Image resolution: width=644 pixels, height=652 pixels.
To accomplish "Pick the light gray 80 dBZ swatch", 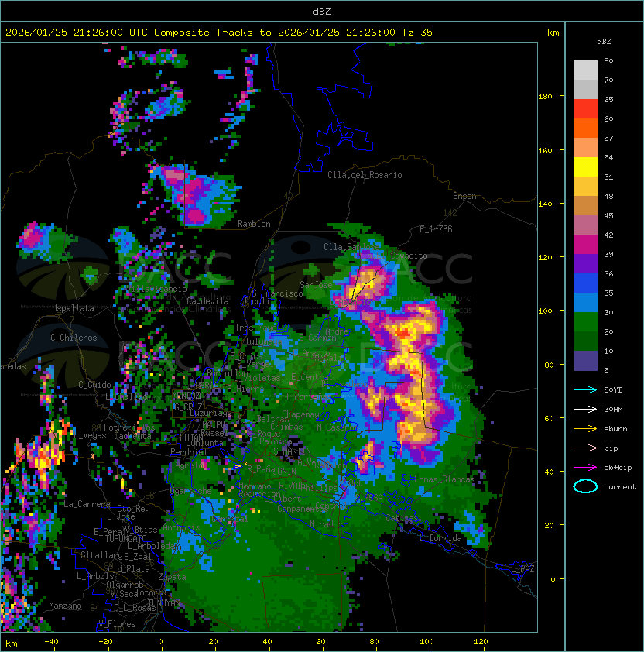I will coord(585,70).
